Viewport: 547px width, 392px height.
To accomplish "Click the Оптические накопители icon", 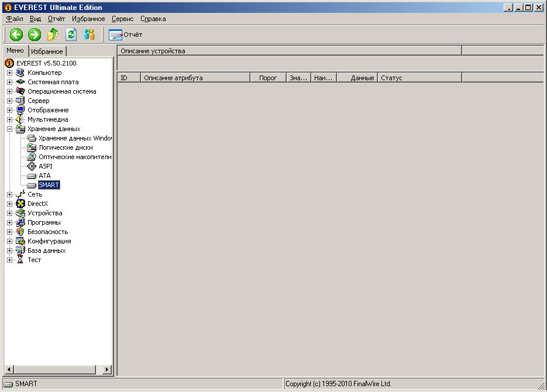I will click(32, 157).
